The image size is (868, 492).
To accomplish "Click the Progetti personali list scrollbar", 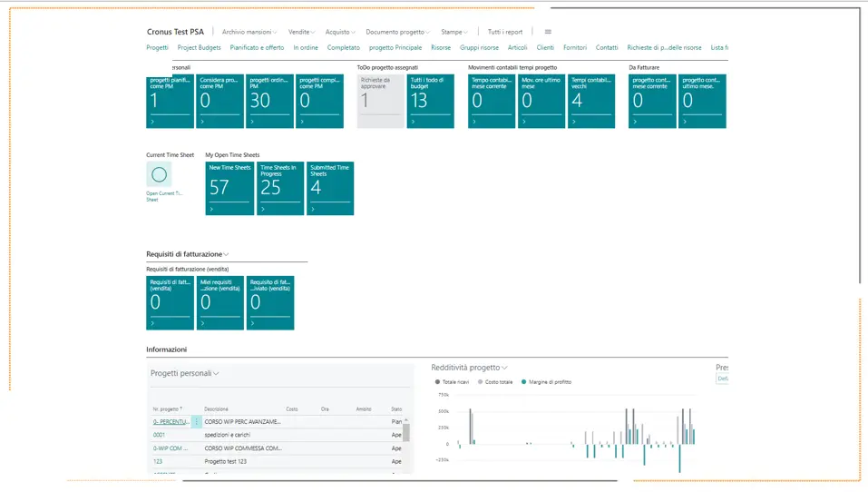I will click(x=406, y=431).
